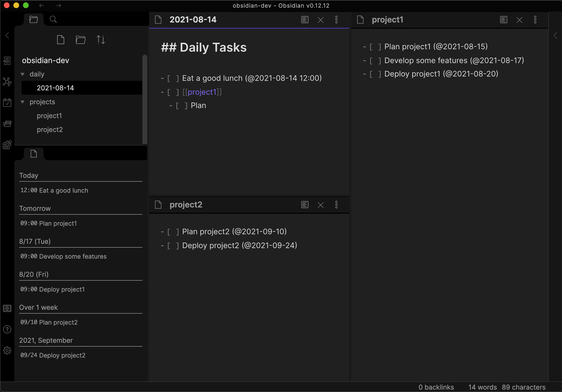This screenshot has width=562, height=392.
Task: Collapse the daily folder
Action: (22, 74)
